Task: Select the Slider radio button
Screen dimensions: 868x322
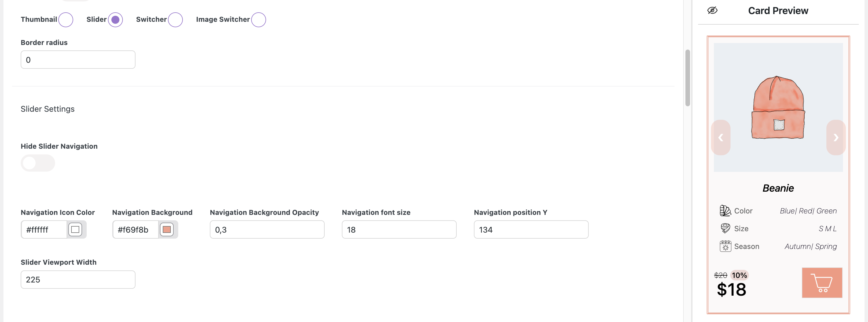Action: (x=115, y=19)
